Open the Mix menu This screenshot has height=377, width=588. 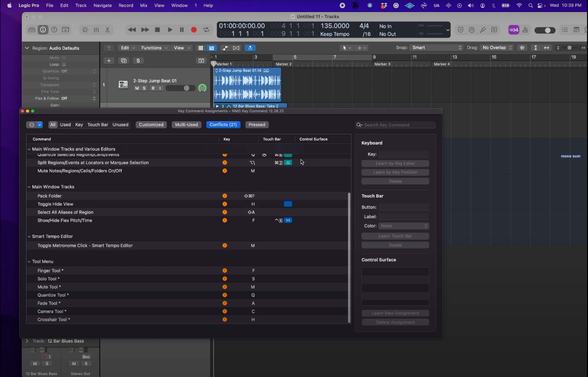(144, 5)
